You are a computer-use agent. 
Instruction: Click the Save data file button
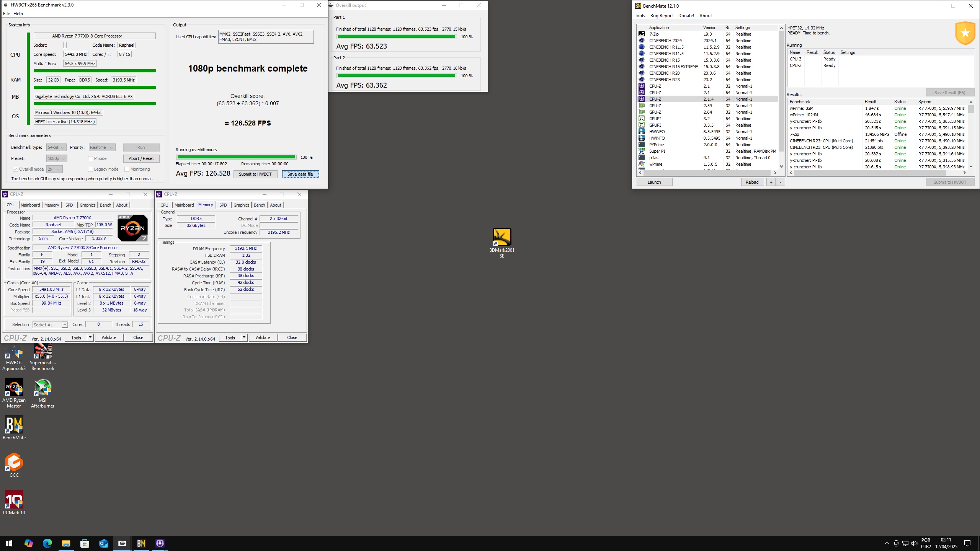300,174
